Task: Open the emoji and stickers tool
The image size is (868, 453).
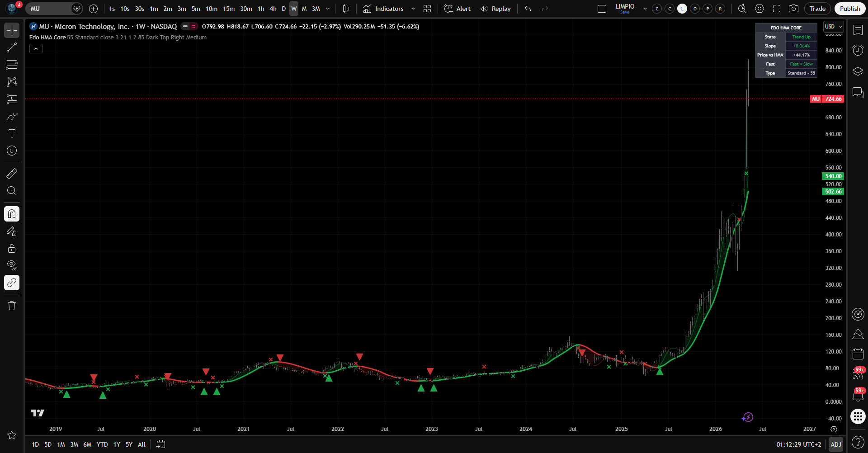Action: click(x=12, y=151)
